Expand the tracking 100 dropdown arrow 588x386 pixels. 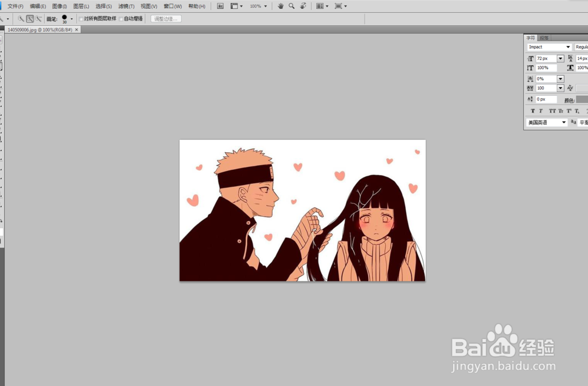pos(560,88)
